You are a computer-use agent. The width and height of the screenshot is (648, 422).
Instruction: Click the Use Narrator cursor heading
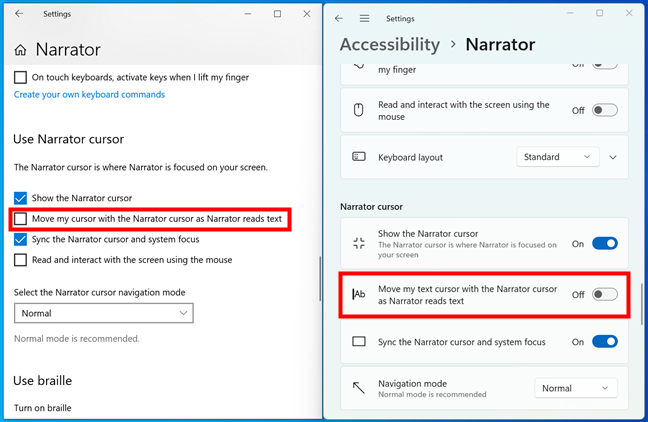click(69, 139)
